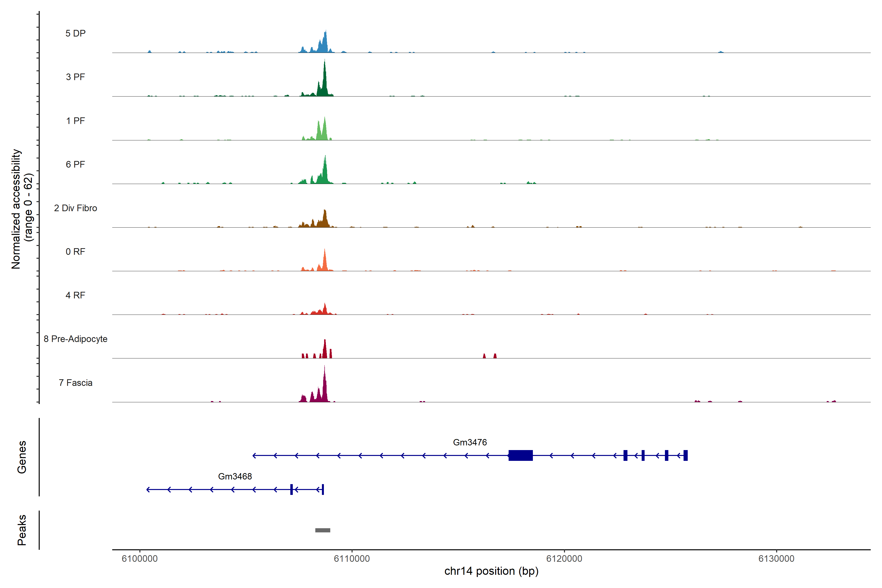Click the 6120000 axis tick label
The width and height of the screenshot is (882, 588).
coord(564,559)
